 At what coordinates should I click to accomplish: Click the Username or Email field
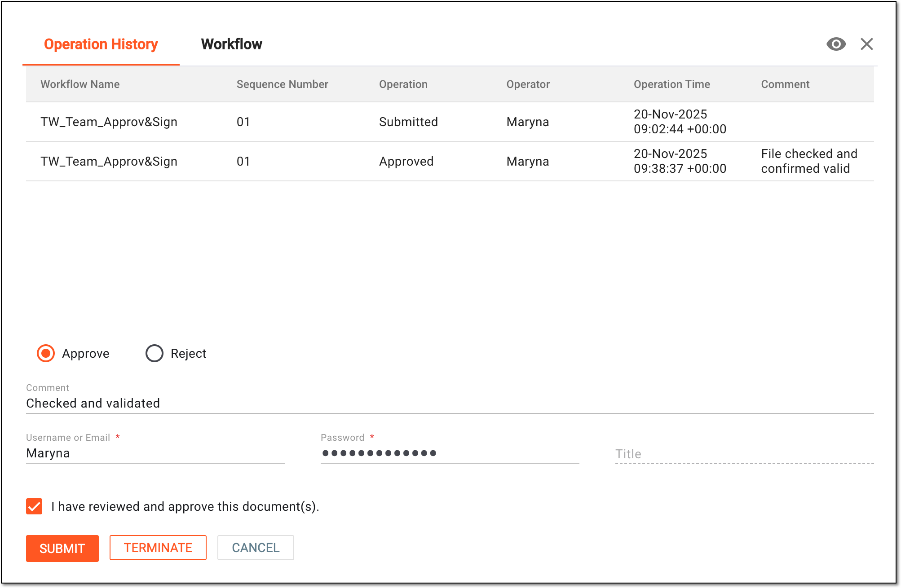155,453
